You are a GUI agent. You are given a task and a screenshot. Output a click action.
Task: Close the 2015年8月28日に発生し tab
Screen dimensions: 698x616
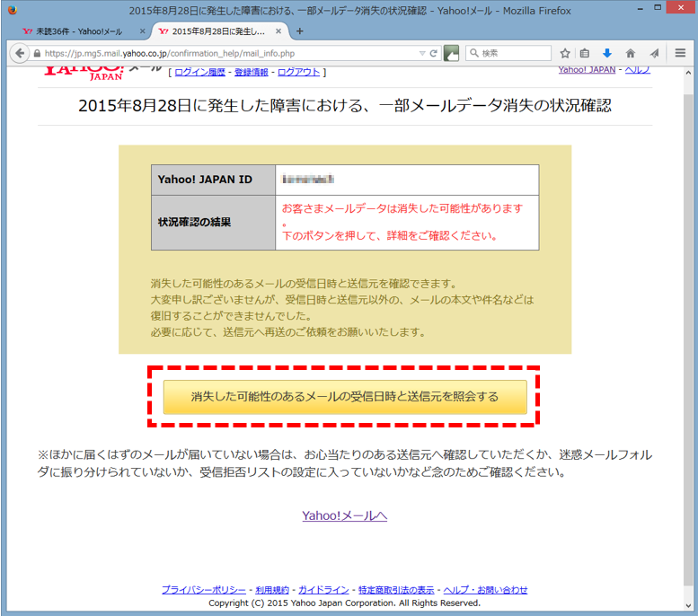[x=278, y=31]
